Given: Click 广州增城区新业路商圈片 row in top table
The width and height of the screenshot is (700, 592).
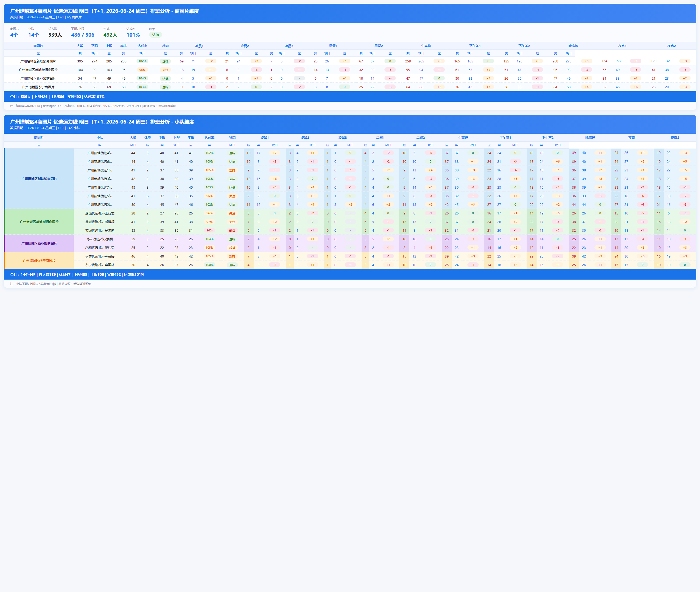Looking at the screenshot, I should coord(350,79).
